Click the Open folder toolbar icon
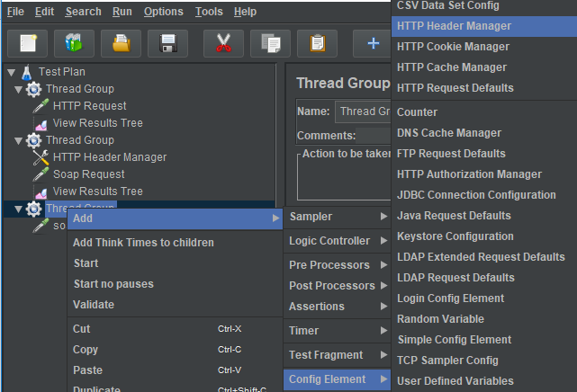This screenshot has width=577, height=392. (x=121, y=43)
